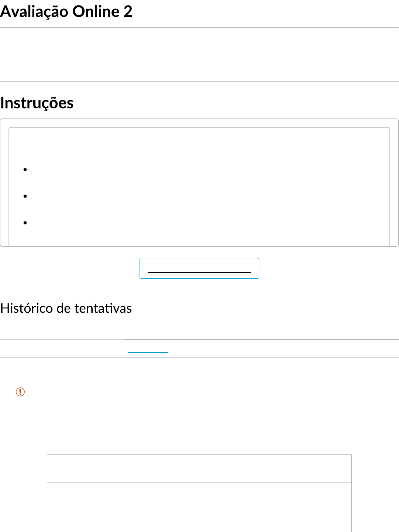
Task: Click blank space between the title and Instruções
Action: coord(199,55)
